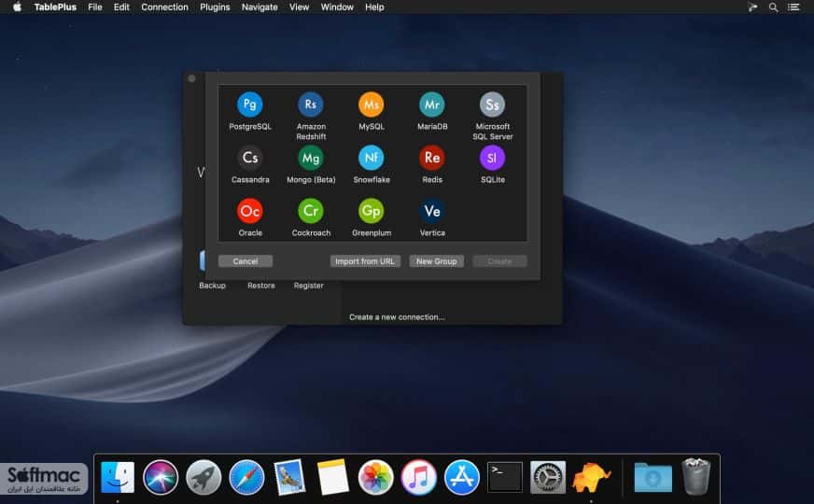Open Notification Center list icon
814x504 pixels.
(793, 7)
